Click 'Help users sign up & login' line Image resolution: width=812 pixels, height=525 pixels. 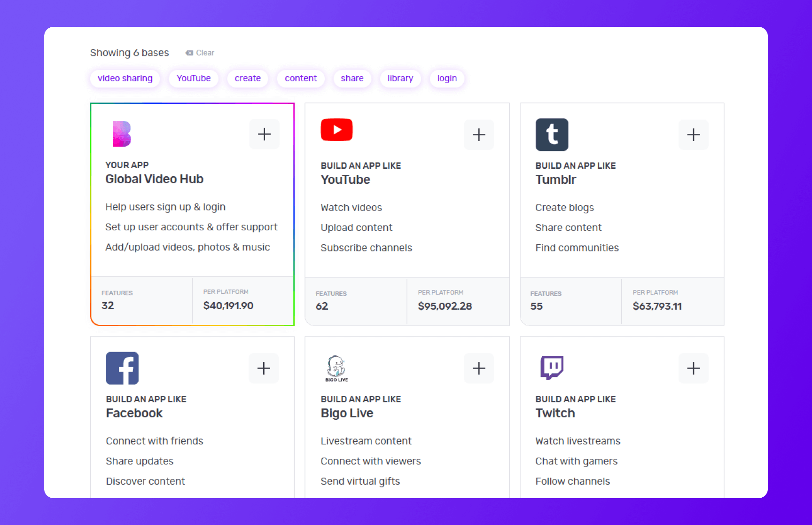click(x=165, y=207)
